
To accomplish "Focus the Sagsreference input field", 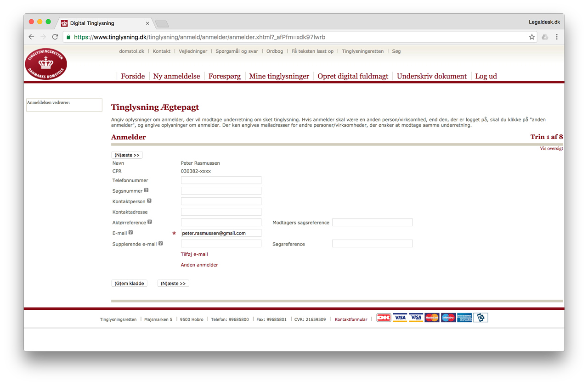I will click(372, 244).
